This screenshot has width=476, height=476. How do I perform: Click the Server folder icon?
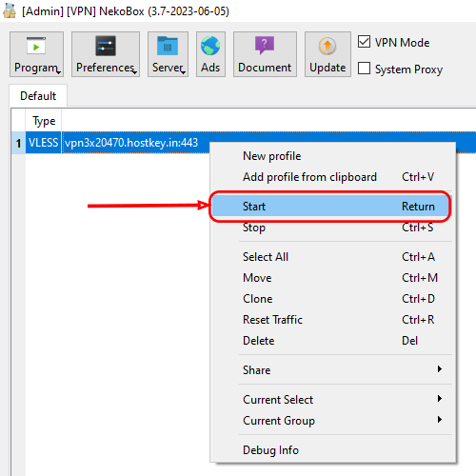click(x=168, y=46)
